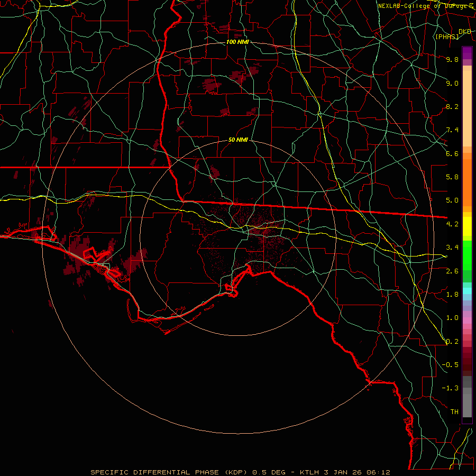Image resolution: width=476 pixels, height=476 pixels.
Task: Click the 2.6 value on the legend
Action: [452, 271]
